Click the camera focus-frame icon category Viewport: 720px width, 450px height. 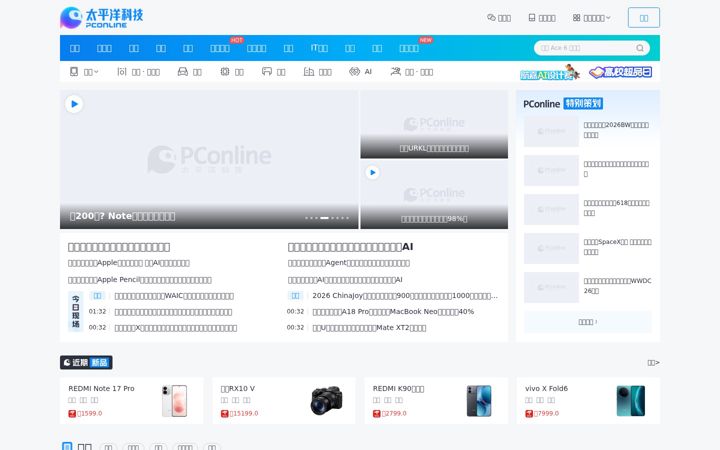pyautogui.click(x=122, y=72)
